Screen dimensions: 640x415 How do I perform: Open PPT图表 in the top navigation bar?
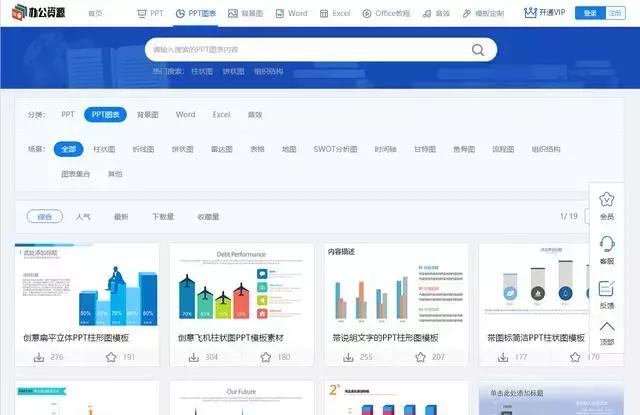(196, 13)
